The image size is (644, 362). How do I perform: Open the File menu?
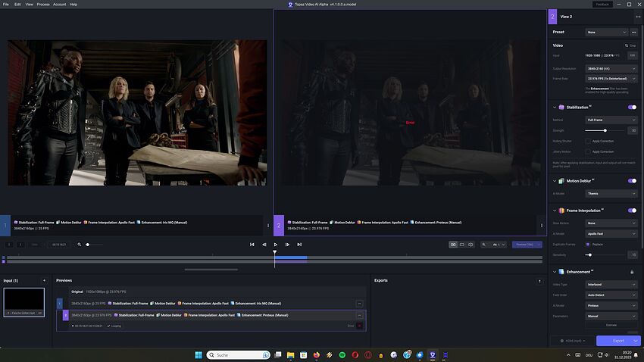(x=6, y=5)
